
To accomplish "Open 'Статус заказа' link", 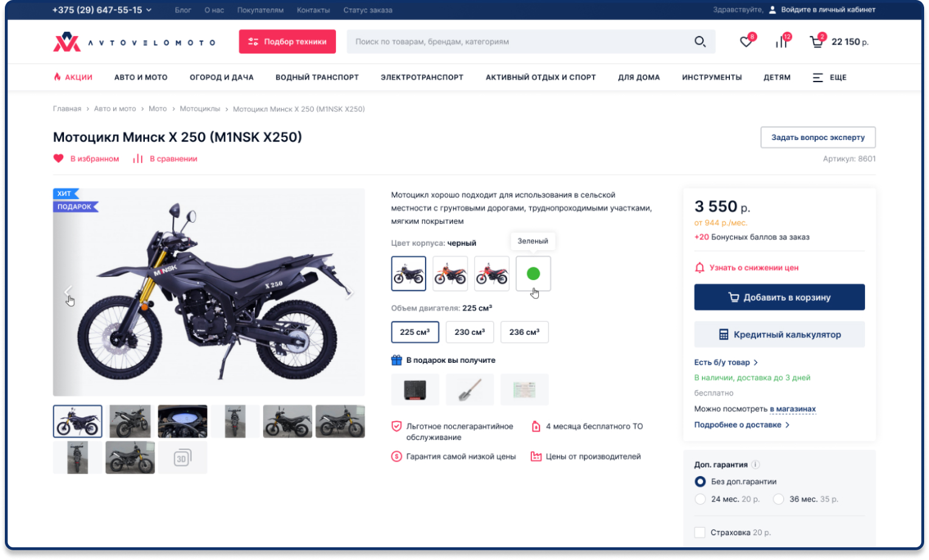I will (x=368, y=10).
